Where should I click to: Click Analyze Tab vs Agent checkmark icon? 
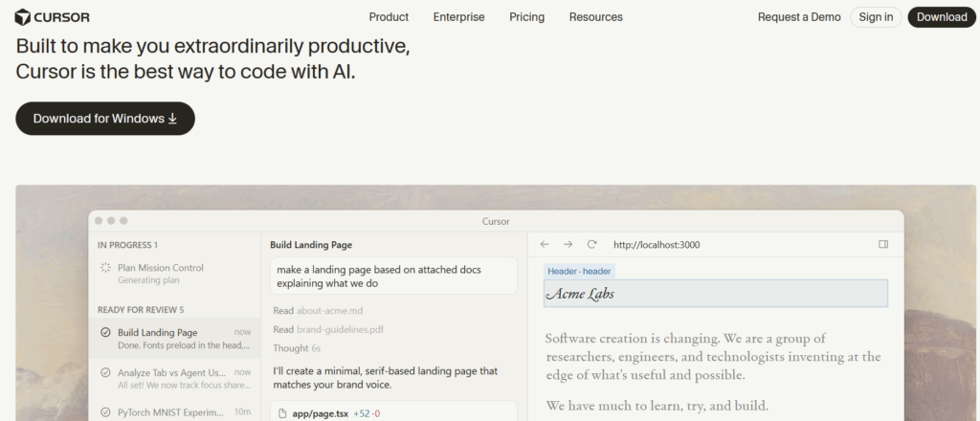pos(105,372)
